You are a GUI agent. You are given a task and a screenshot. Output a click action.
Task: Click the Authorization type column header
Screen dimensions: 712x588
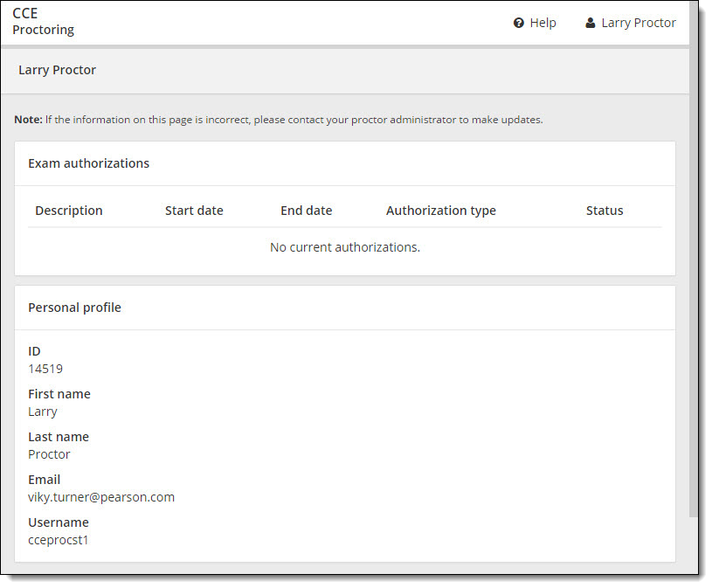coord(440,211)
